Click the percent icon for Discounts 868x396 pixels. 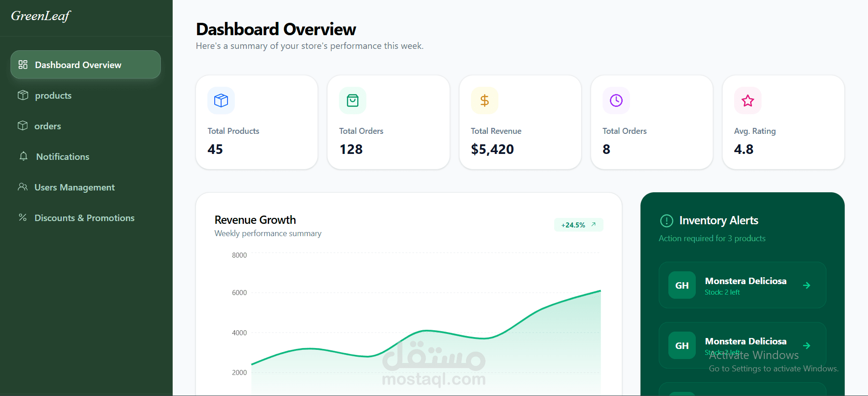pyautogui.click(x=23, y=217)
